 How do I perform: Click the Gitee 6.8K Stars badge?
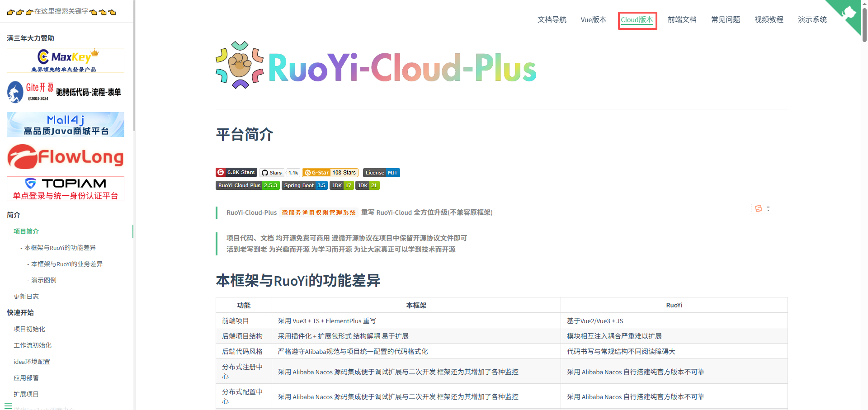tap(236, 172)
